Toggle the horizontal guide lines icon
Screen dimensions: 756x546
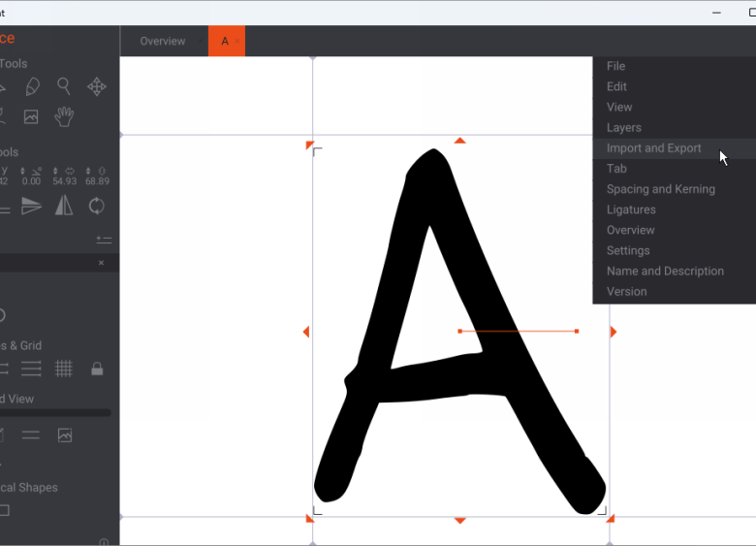click(x=31, y=369)
